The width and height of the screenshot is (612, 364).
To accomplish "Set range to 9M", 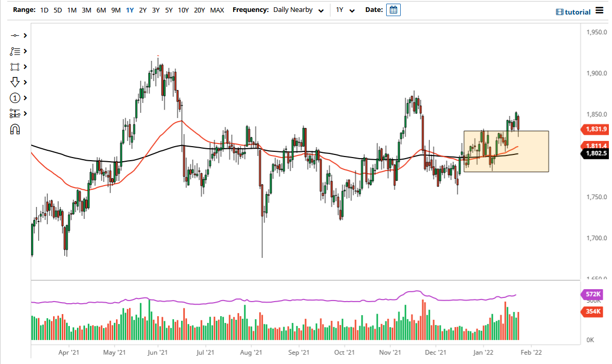I will coord(116,10).
